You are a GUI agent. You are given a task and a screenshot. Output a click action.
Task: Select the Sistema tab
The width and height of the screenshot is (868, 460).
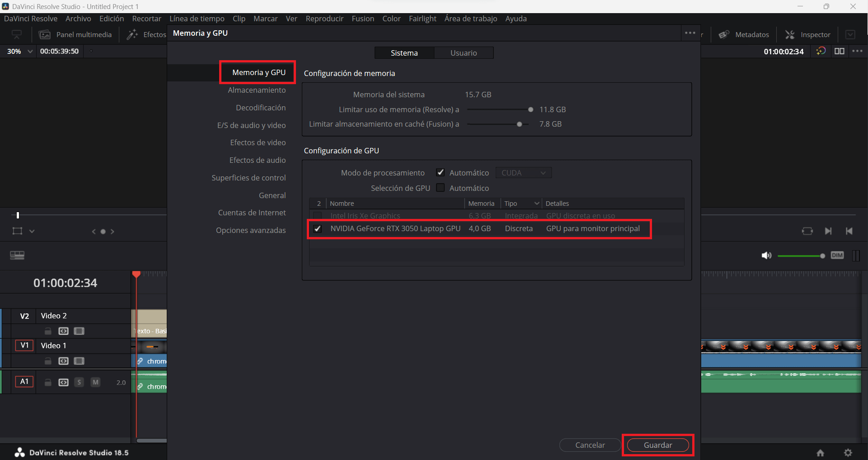click(x=404, y=53)
